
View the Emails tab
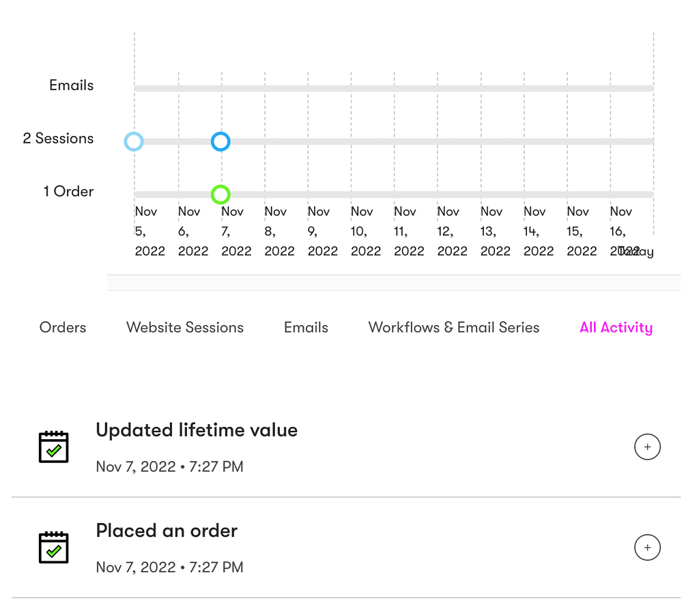[x=305, y=327]
